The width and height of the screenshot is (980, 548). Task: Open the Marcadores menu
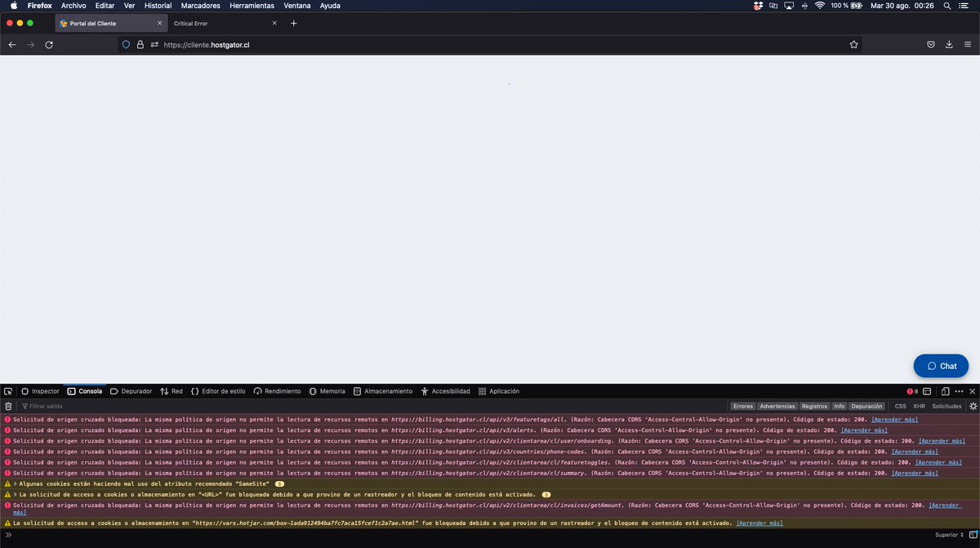coord(200,6)
